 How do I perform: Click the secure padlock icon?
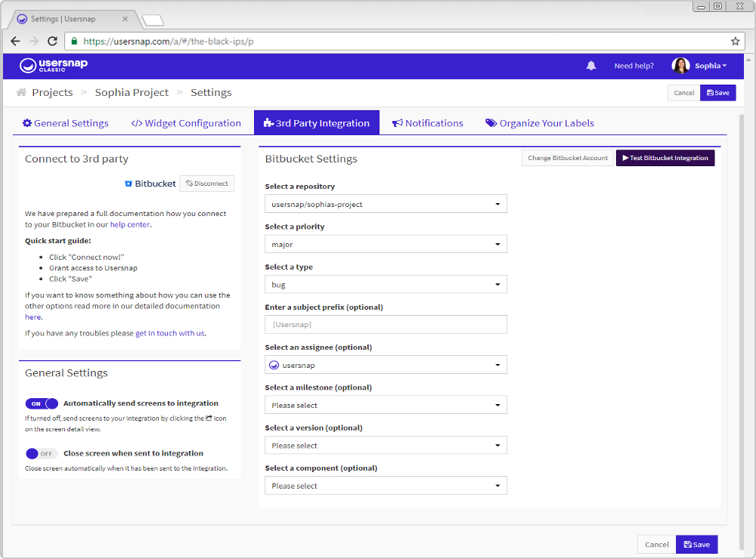[74, 41]
